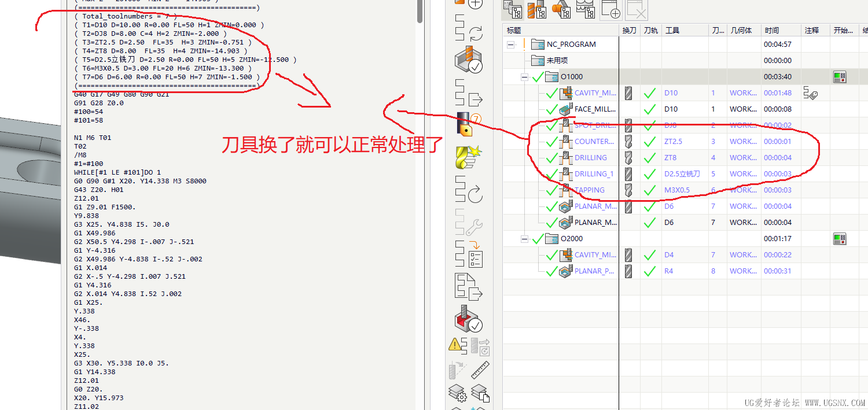Click the tool path warning icon
Viewport: 868px width, 410px height.
tap(456, 345)
